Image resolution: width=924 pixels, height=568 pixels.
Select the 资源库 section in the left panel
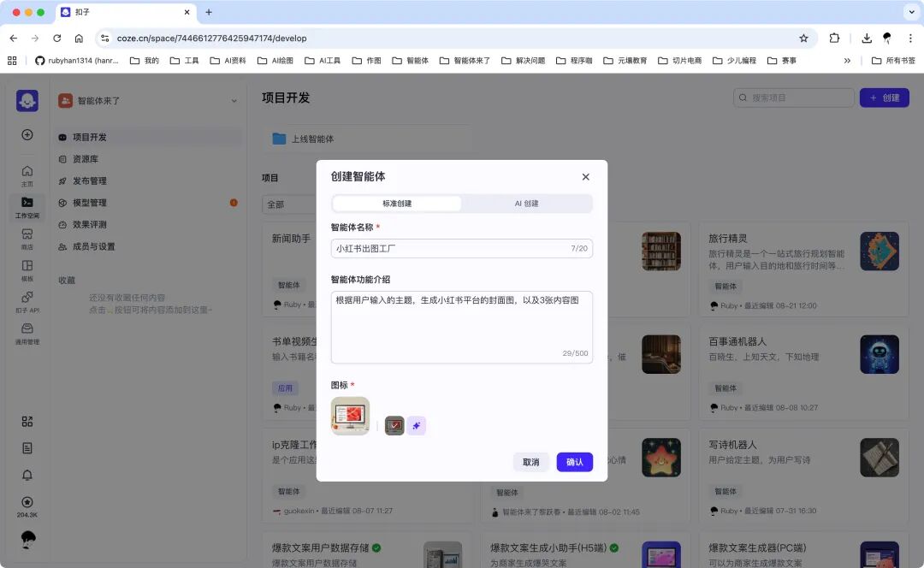(92, 158)
